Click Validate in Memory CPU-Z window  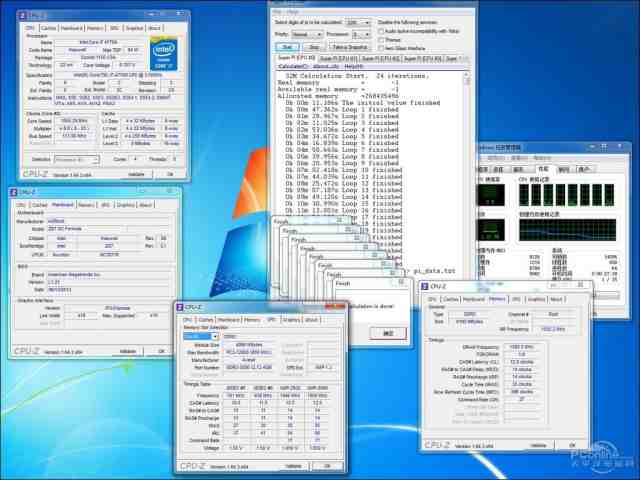pos(538,445)
